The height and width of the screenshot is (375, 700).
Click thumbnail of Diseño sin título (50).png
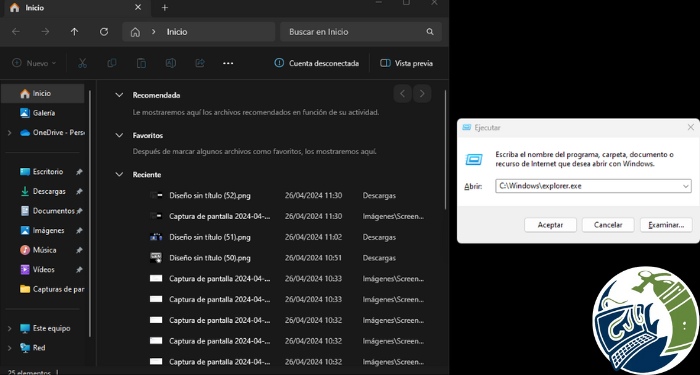tap(156, 257)
